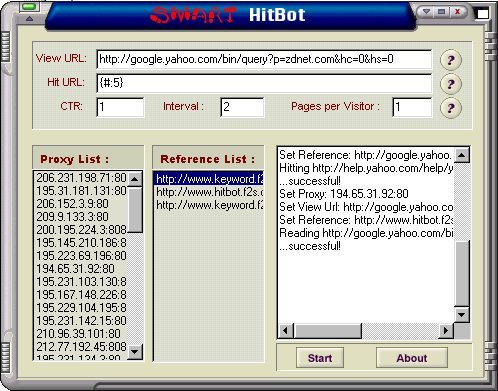Click the black-and-white square icon at top-right
This screenshot has width=498, height=391.
pos(482,13)
